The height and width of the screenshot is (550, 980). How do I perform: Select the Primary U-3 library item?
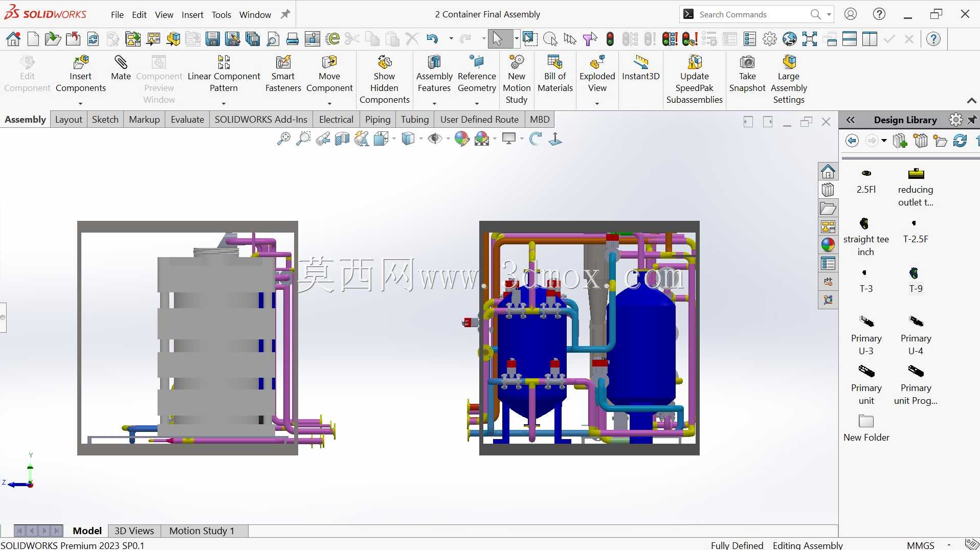(x=866, y=335)
